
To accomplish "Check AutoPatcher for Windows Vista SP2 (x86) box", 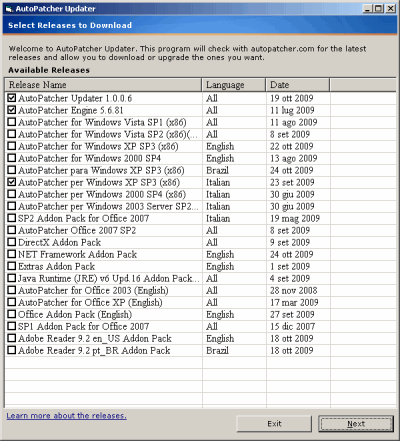I will 12,134.
